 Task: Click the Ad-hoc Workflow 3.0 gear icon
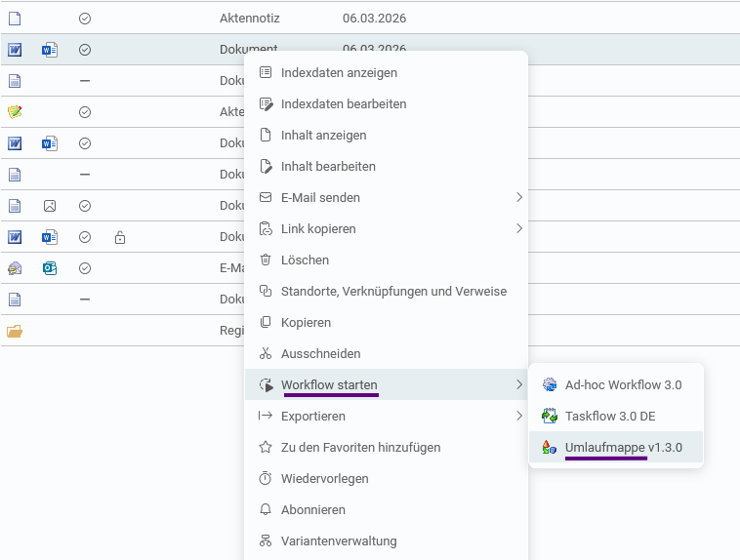coord(550,384)
